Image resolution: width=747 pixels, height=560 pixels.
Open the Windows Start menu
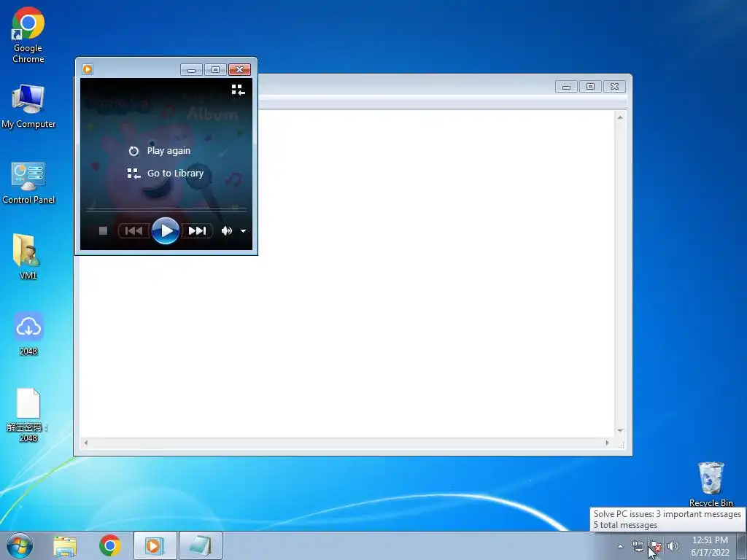coord(20,545)
